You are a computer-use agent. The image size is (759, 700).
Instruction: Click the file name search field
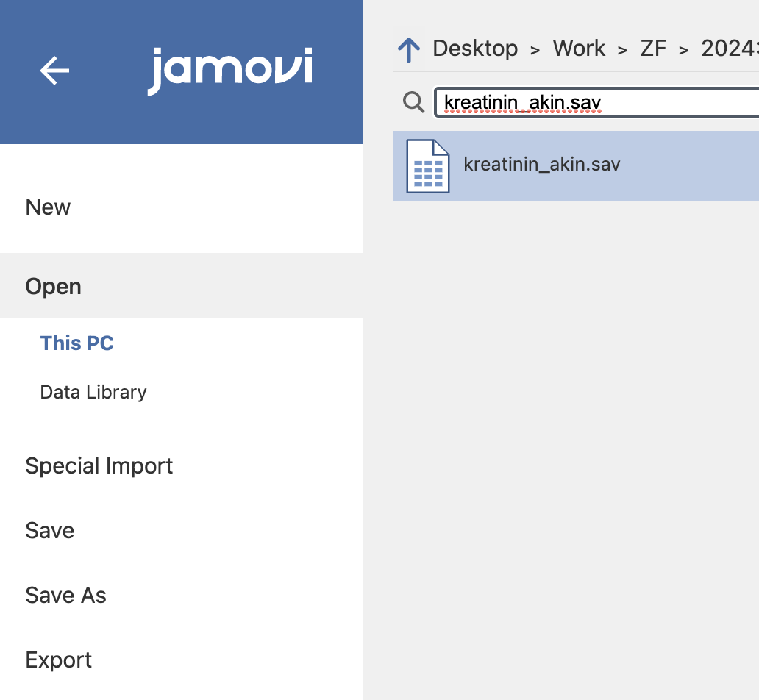[596, 102]
